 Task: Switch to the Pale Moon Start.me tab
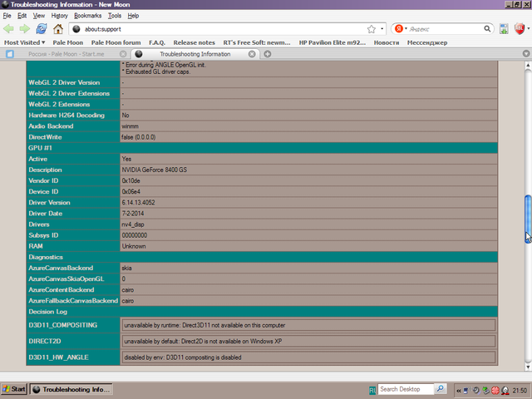click(x=66, y=54)
